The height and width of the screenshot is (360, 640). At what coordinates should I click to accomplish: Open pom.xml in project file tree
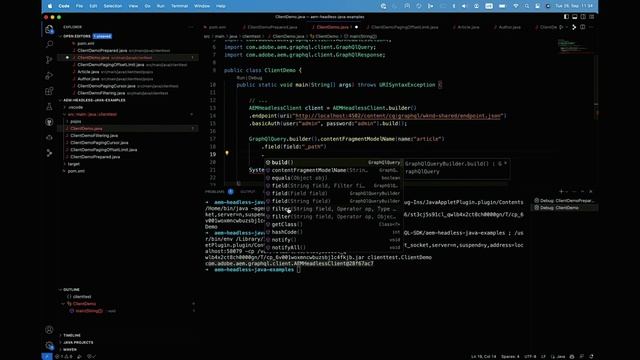point(76,171)
